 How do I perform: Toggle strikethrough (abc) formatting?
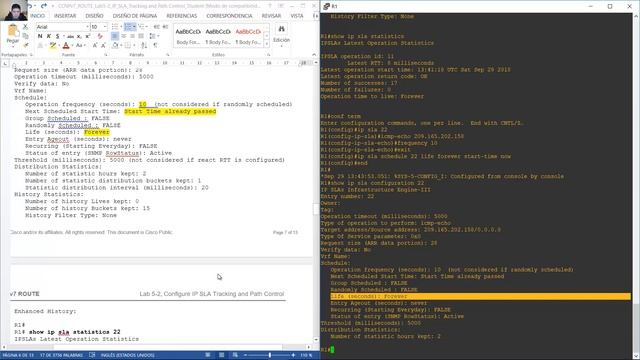point(70,36)
